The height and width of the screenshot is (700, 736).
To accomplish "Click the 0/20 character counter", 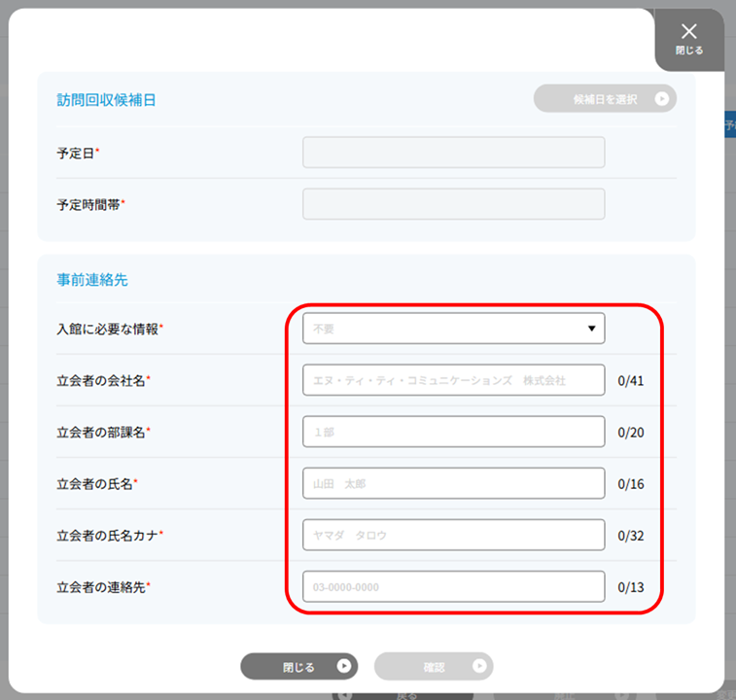I will [630, 433].
